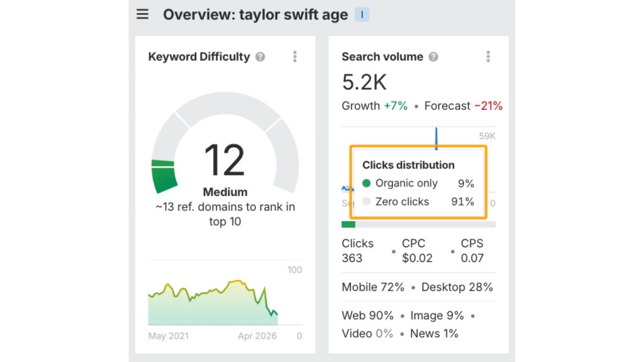644x362 pixels.
Task: Click the CPS 0.07 metric
Action: 472,251
